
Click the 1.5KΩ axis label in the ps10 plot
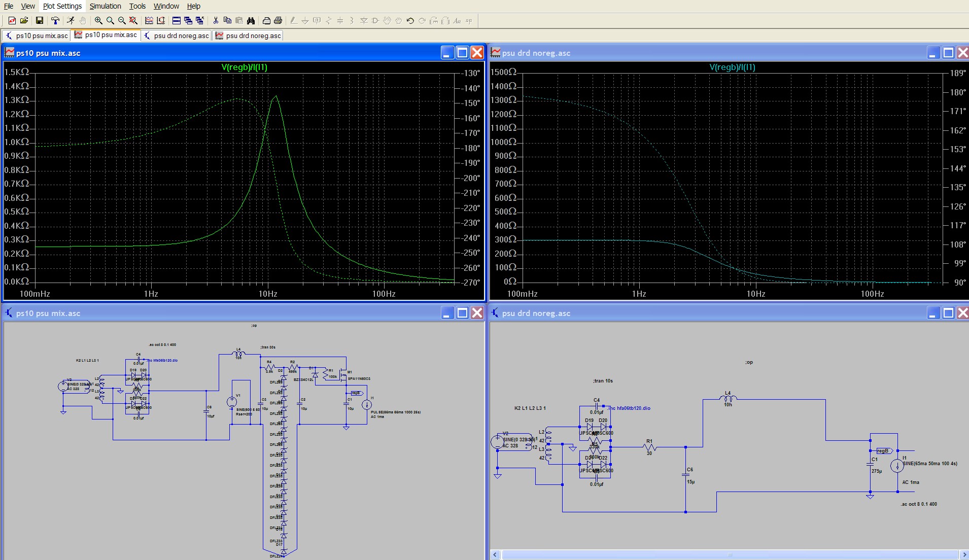[17, 72]
